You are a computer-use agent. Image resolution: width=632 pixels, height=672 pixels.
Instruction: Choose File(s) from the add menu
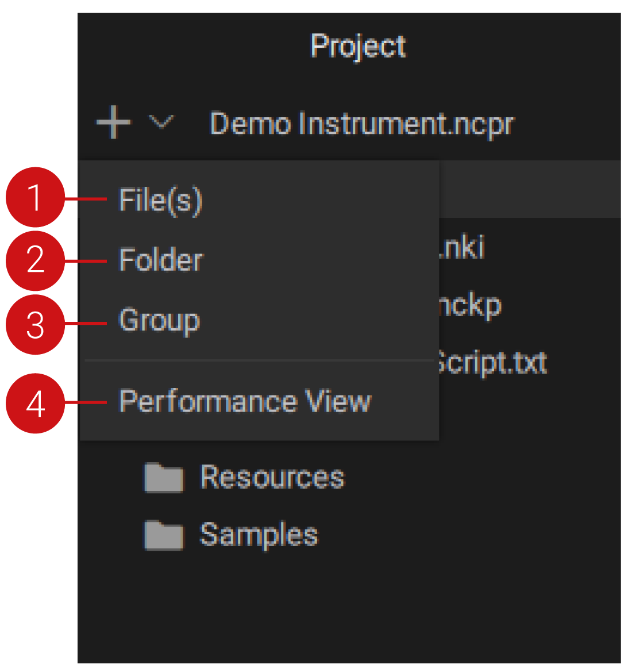coord(160,200)
